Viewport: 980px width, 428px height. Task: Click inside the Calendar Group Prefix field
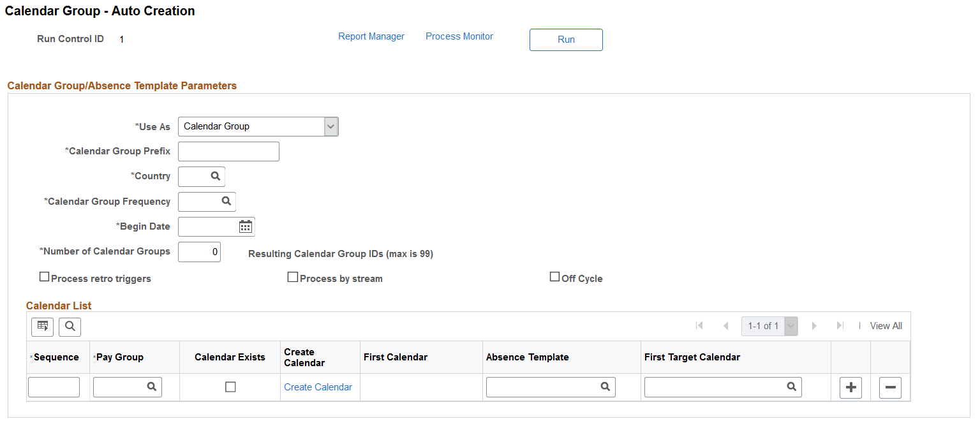[228, 151]
